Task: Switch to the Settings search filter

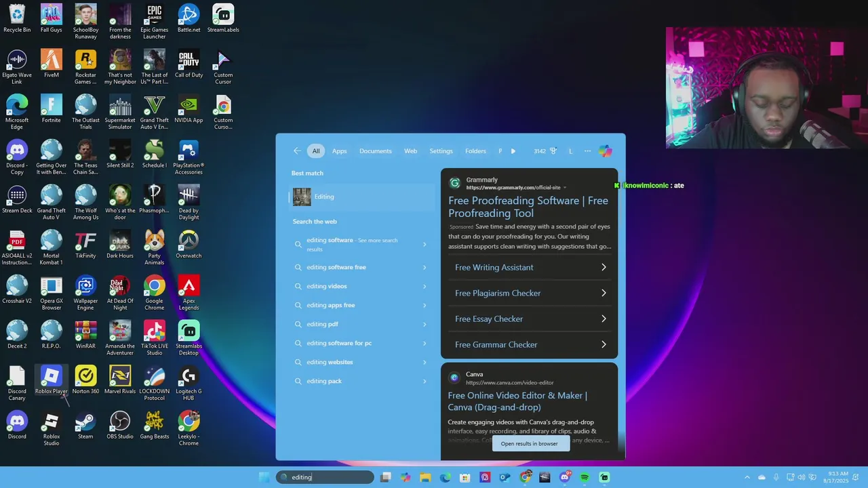Action: tap(441, 151)
